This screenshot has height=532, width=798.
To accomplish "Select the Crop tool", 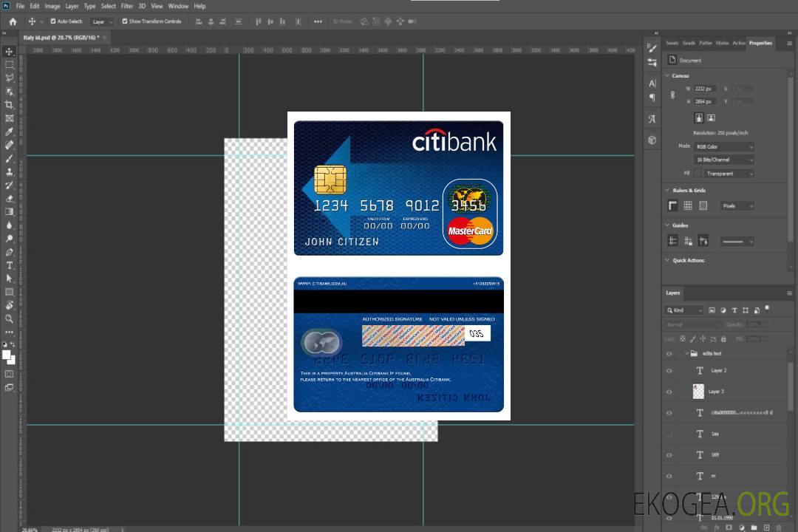I will click(9, 105).
